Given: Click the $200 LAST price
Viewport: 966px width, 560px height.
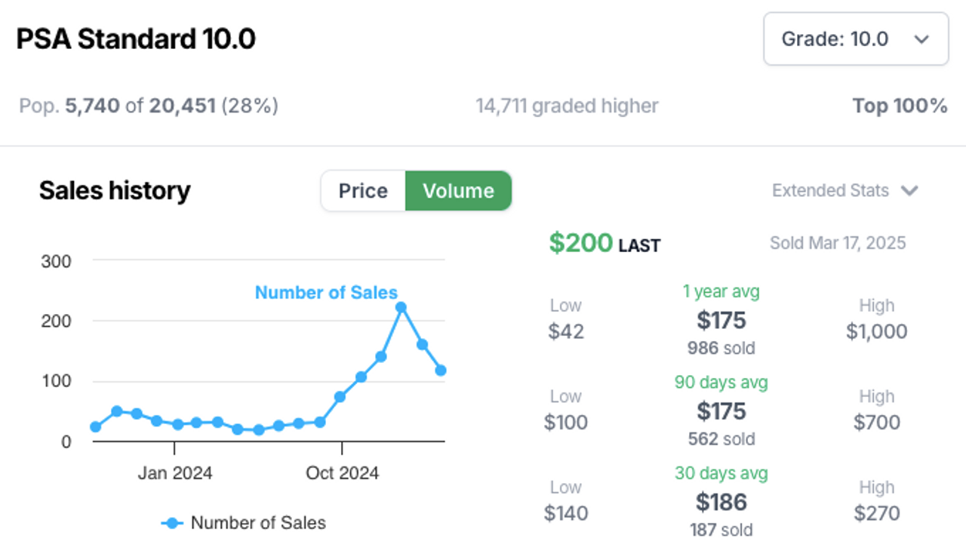Looking at the screenshot, I should pyautogui.click(x=605, y=243).
